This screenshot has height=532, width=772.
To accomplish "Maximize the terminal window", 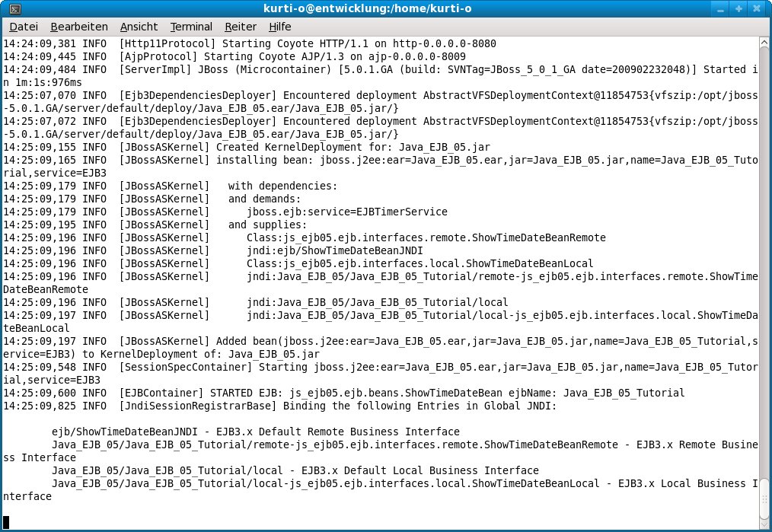I will tap(740, 9).
